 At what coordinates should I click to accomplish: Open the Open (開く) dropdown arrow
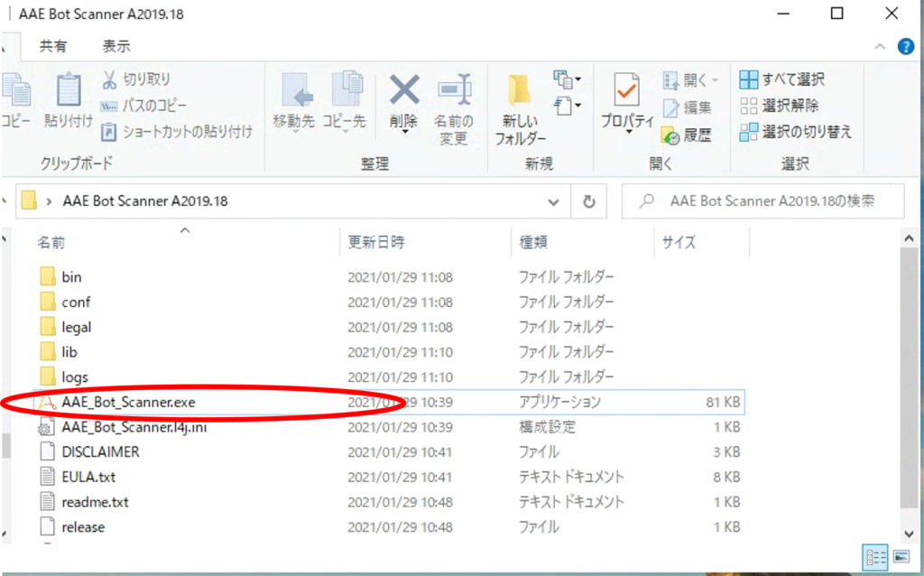pos(715,79)
